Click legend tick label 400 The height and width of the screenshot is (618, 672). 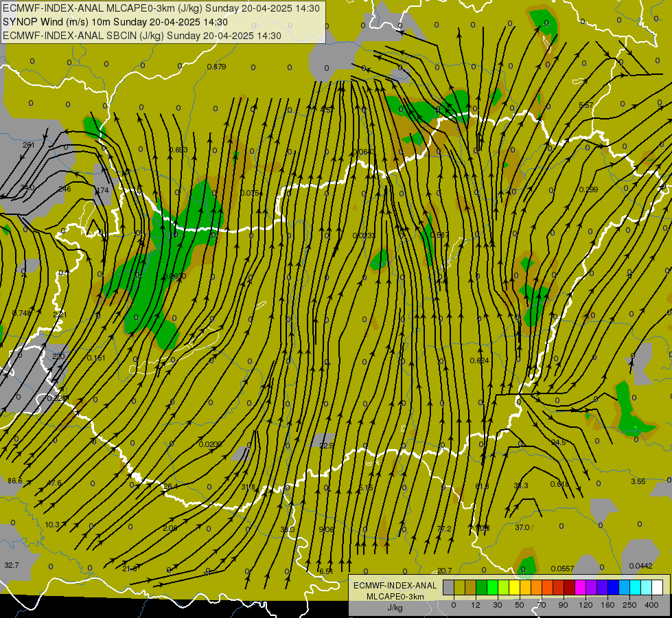click(652, 605)
